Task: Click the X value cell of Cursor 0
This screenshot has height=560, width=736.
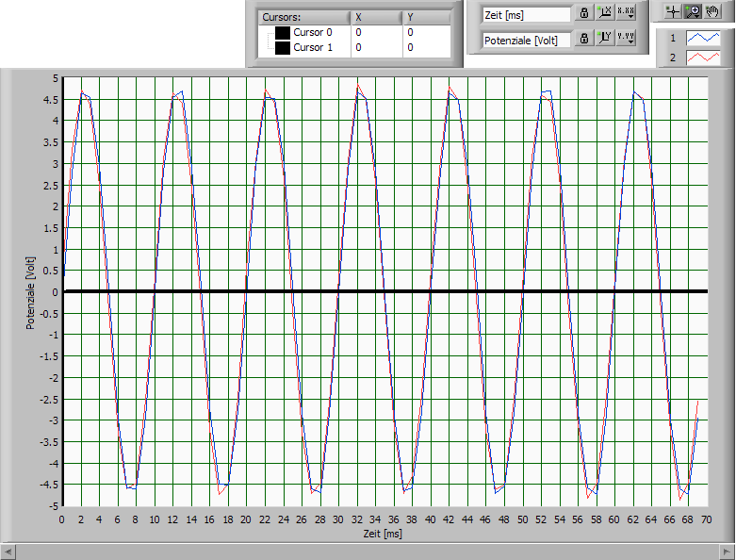Action: (x=376, y=32)
